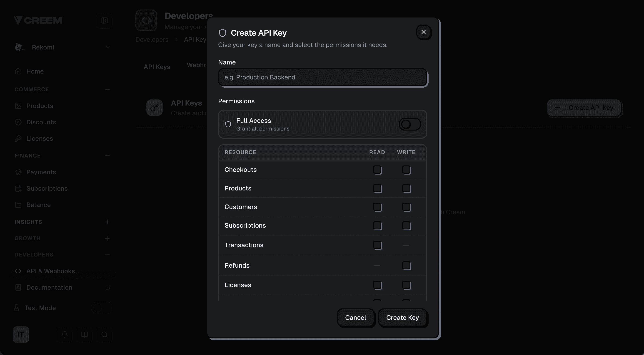Click the Licenses sidebar item
Screen dimensions: 644x355
point(40,138)
